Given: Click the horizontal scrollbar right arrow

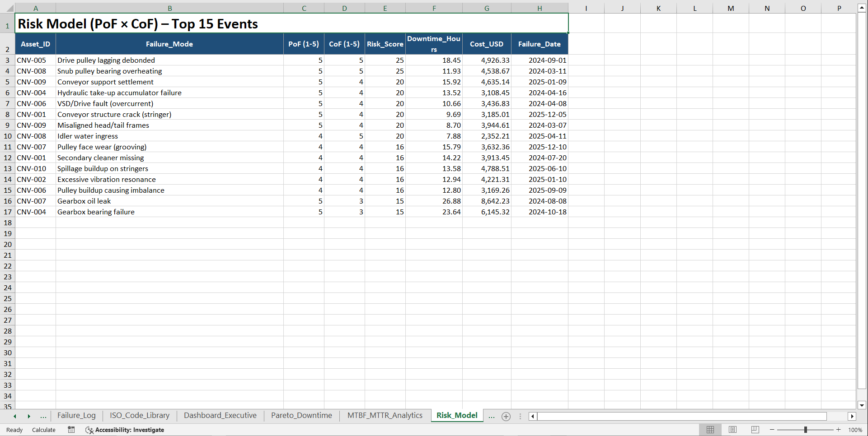Looking at the screenshot, I should [x=853, y=416].
